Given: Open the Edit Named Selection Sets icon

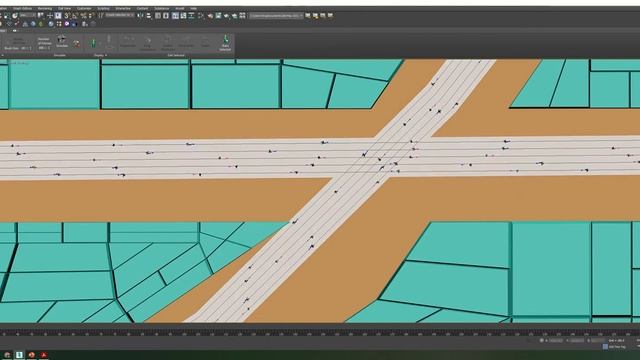Looking at the screenshot, I should point(100,16).
